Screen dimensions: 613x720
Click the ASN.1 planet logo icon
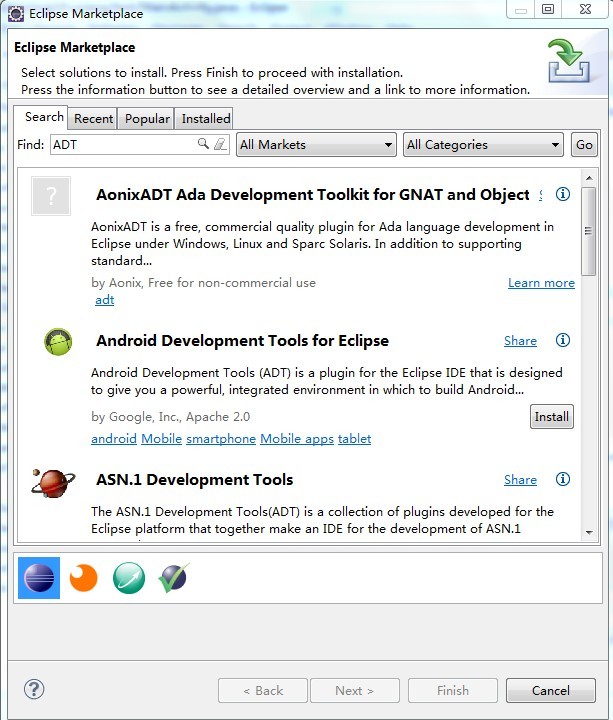pyautogui.click(x=53, y=484)
